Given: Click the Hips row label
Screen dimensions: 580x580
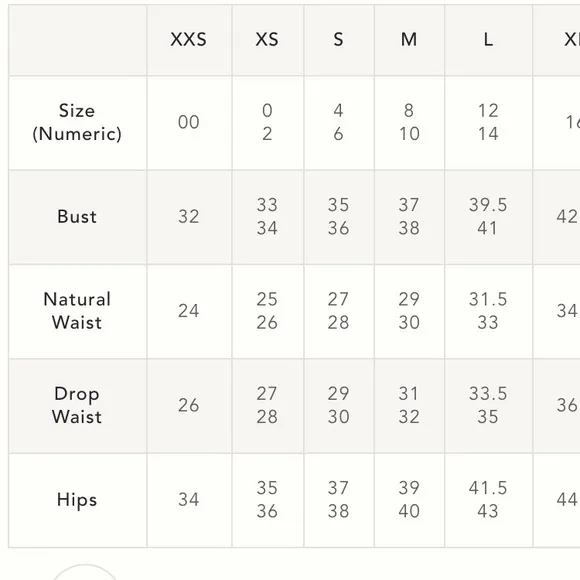Looking at the screenshot, I should [x=77, y=500].
